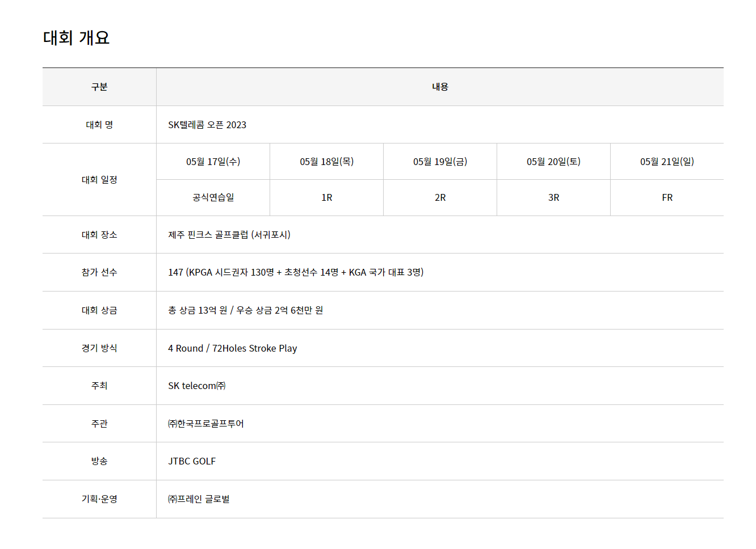Click the '3R' round cell
Image resolution: width=756 pixels, height=549 pixels.
(x=554, y=197)
